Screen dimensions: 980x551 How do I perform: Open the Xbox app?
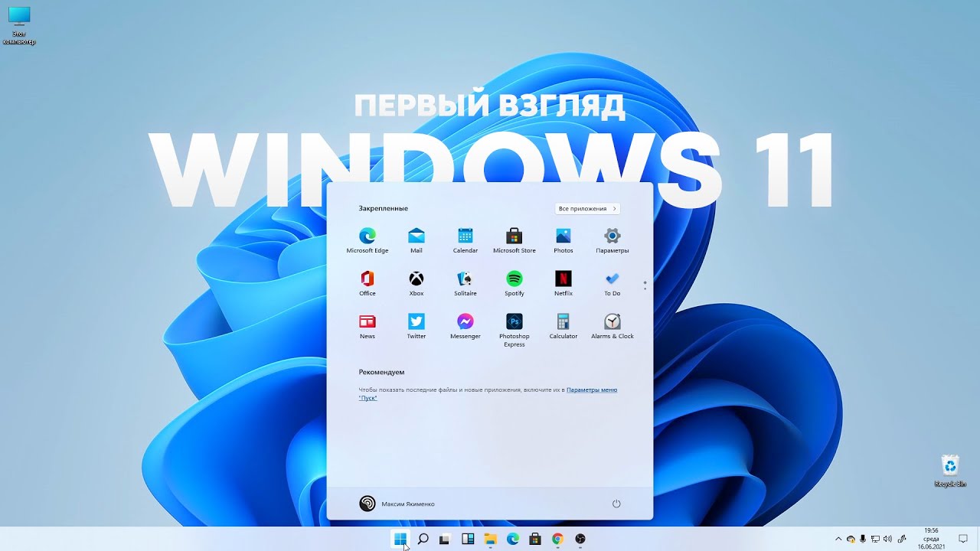[416, 283]
